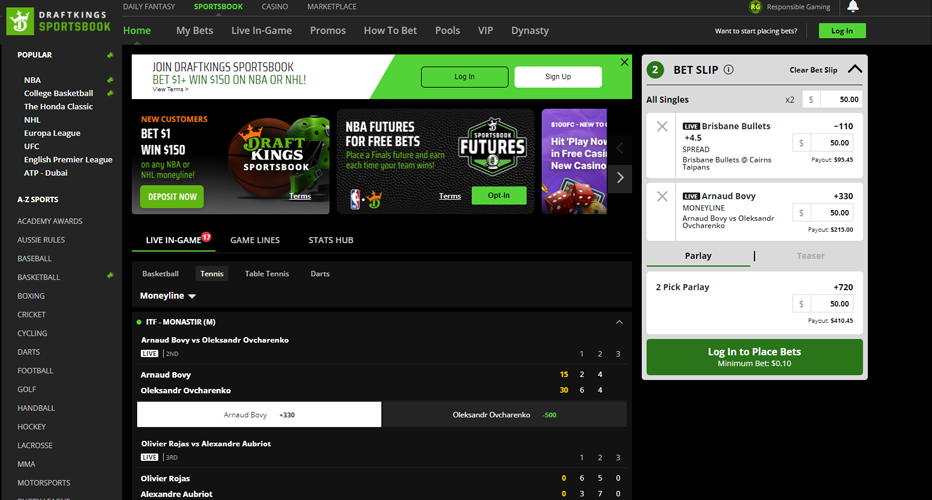
Task: Open Academy Awards in A-Z Sports
Action: point(50,221)
